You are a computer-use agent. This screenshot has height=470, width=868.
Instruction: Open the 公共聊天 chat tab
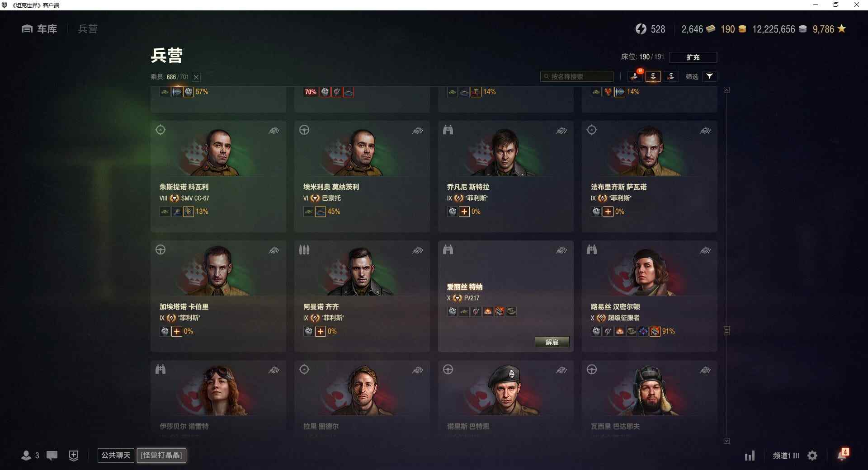click(116, 455)
